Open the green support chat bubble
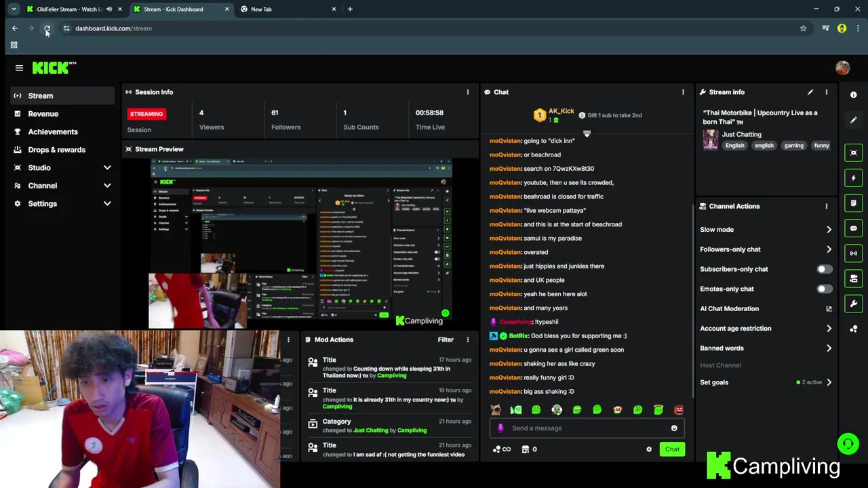 [x=848, y=445]
